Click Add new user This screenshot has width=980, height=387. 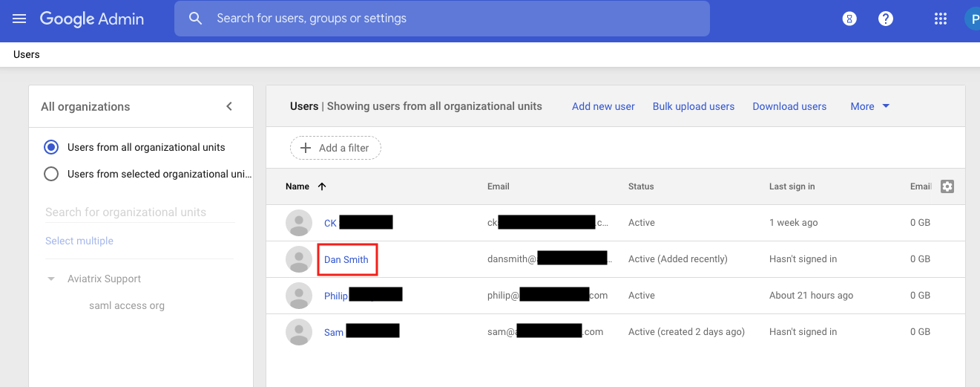(x=602, y=106)
